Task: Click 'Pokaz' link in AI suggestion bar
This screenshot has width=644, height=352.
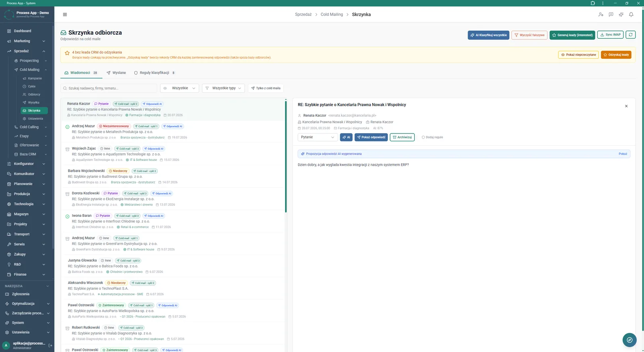Action: 623,154
